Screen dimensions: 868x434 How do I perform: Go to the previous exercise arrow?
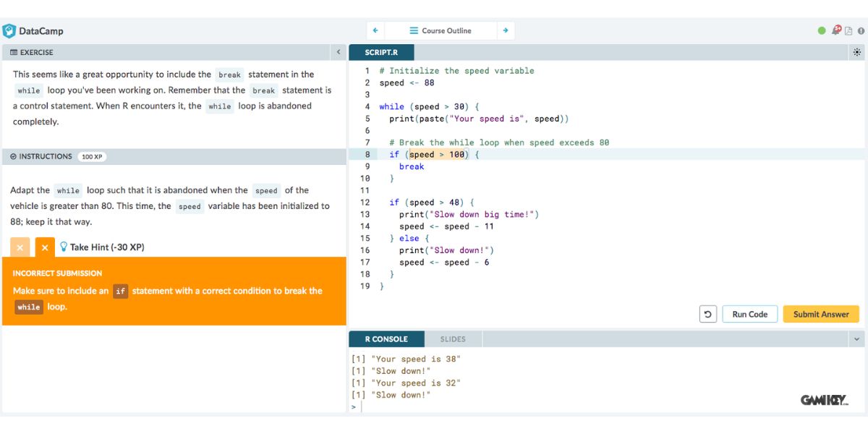375,30
